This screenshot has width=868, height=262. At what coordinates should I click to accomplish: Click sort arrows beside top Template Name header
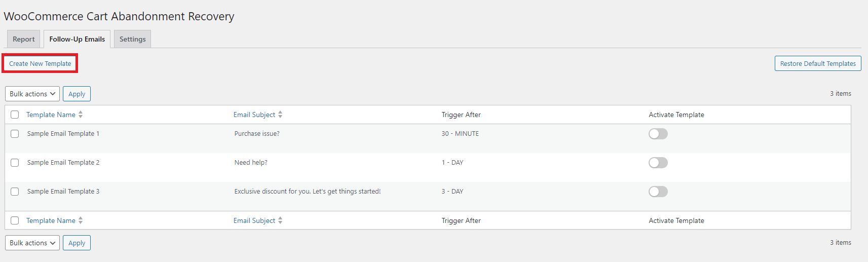click(81, 115)
